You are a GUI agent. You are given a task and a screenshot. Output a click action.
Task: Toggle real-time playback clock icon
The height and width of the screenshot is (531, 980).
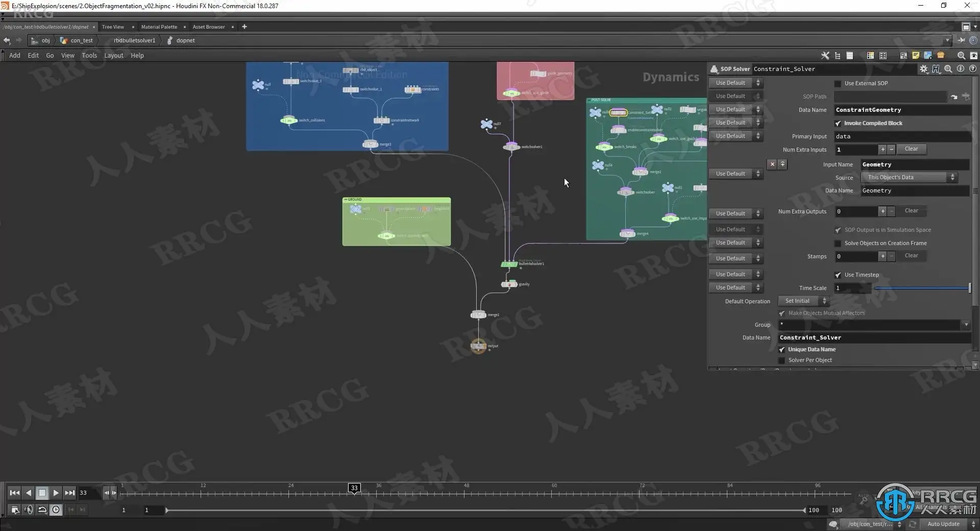click(56, 510)
